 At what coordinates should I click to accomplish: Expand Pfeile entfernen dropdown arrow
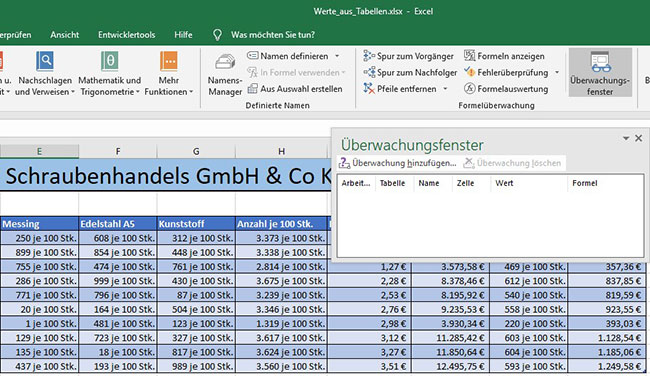pos(445,89)
